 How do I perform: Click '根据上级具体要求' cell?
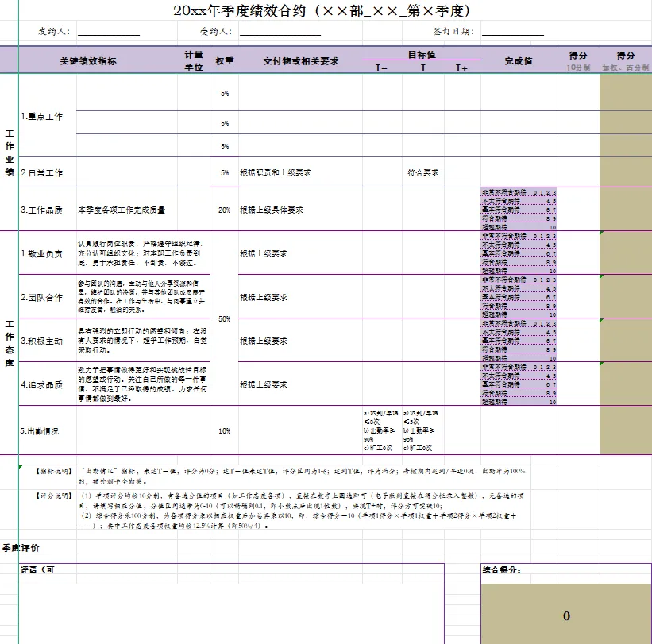pyautogui.click(x=301, y=210)
